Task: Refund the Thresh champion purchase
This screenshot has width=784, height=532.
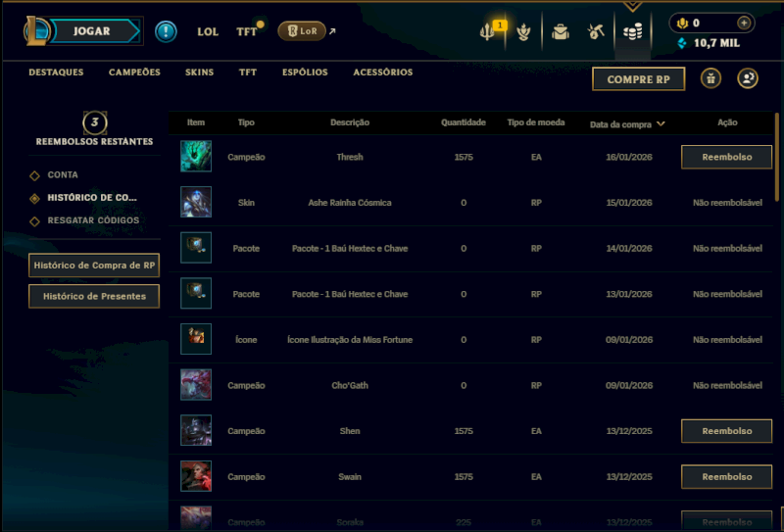Action: pos(726,157)
